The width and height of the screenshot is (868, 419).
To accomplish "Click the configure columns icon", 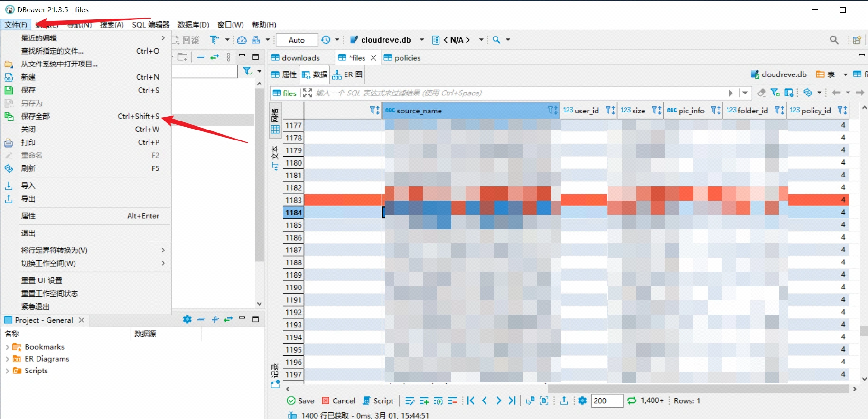I will pyautogui.click(x=789, y=93).
